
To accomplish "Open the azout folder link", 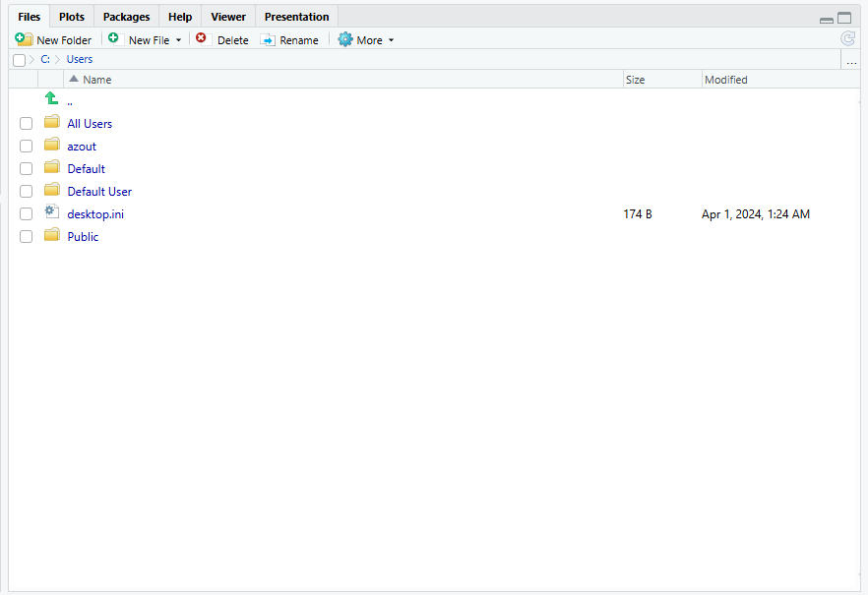I will pos(82,147).
